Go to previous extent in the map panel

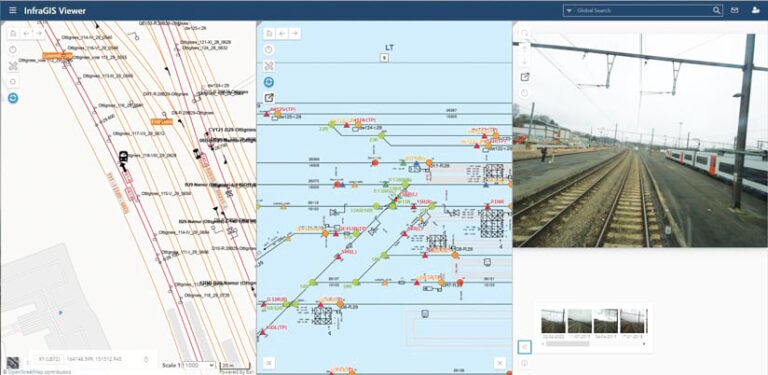point(26,33)
